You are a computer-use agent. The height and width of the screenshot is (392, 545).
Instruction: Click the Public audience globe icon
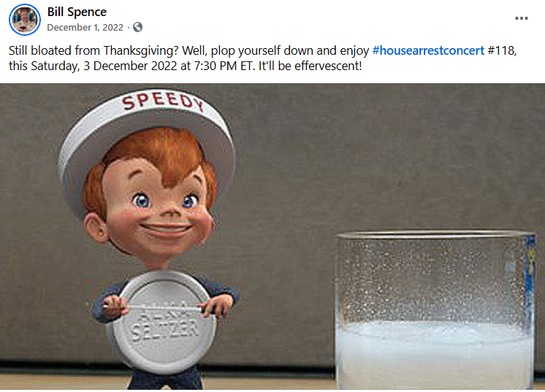point(137,27)
